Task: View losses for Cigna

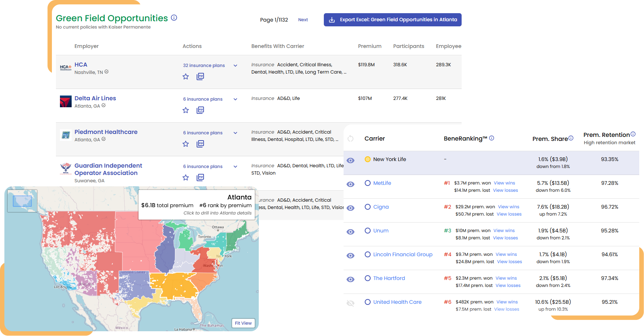Action: point(509,214)
